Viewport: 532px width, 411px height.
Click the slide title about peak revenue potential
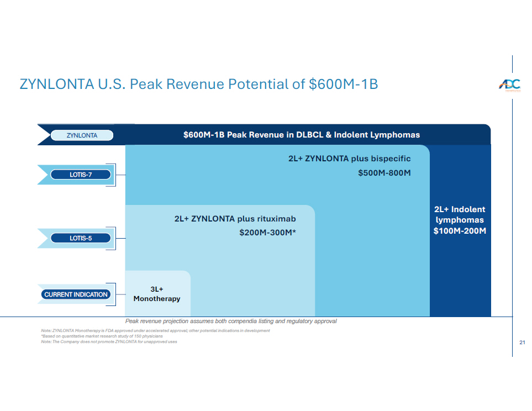(198, 85)
